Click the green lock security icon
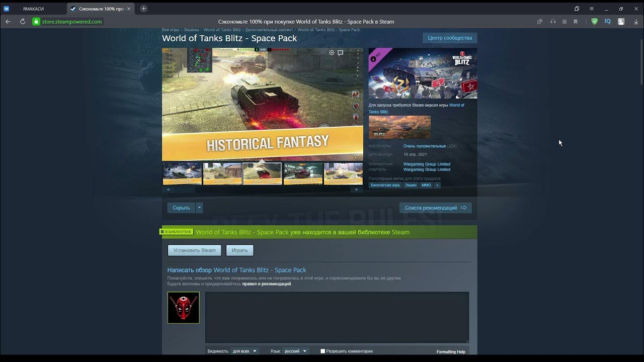 (36, 22)
